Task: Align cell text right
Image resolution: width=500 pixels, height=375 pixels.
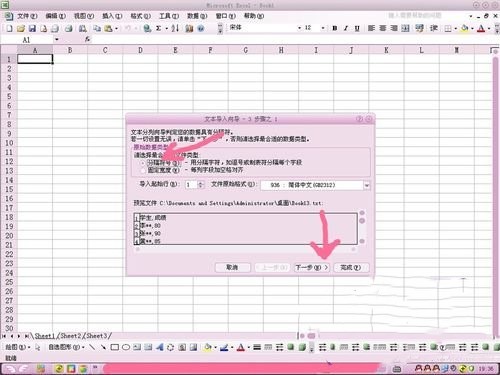Action: (x=394, y=28)
